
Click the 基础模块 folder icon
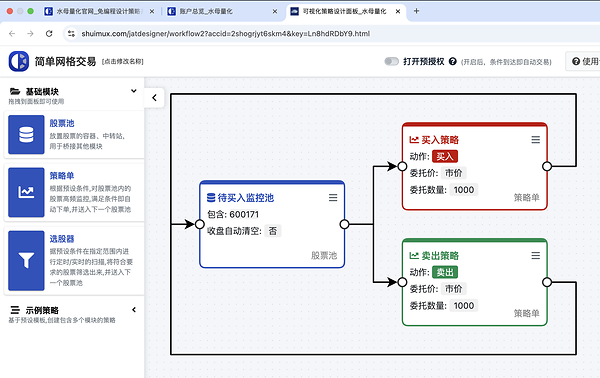click(15, 91)
